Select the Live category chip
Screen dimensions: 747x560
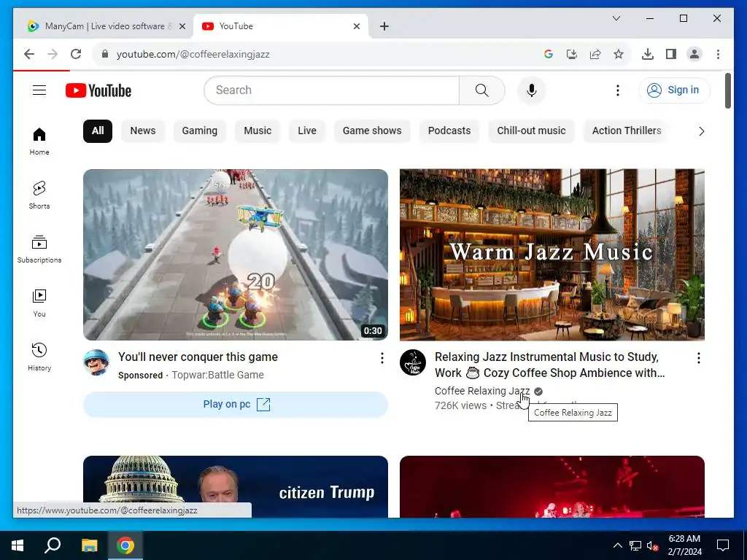(x=307, y=131)
